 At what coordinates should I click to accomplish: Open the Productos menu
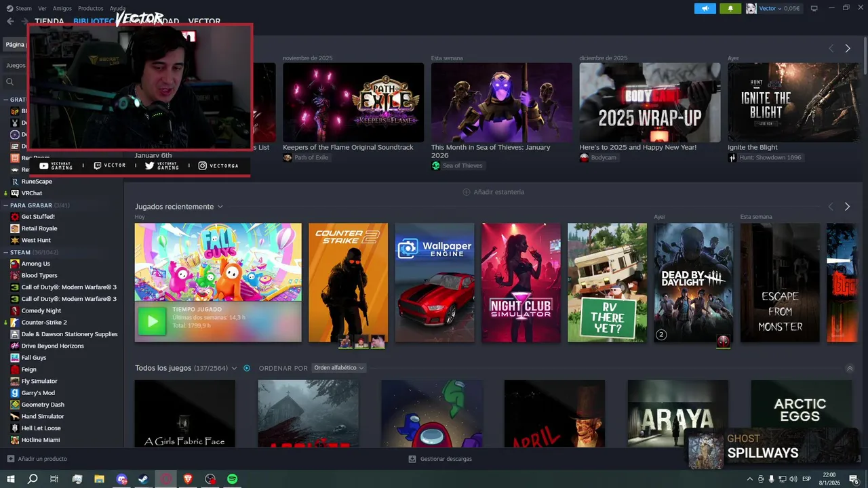click(x=91, y=8)
